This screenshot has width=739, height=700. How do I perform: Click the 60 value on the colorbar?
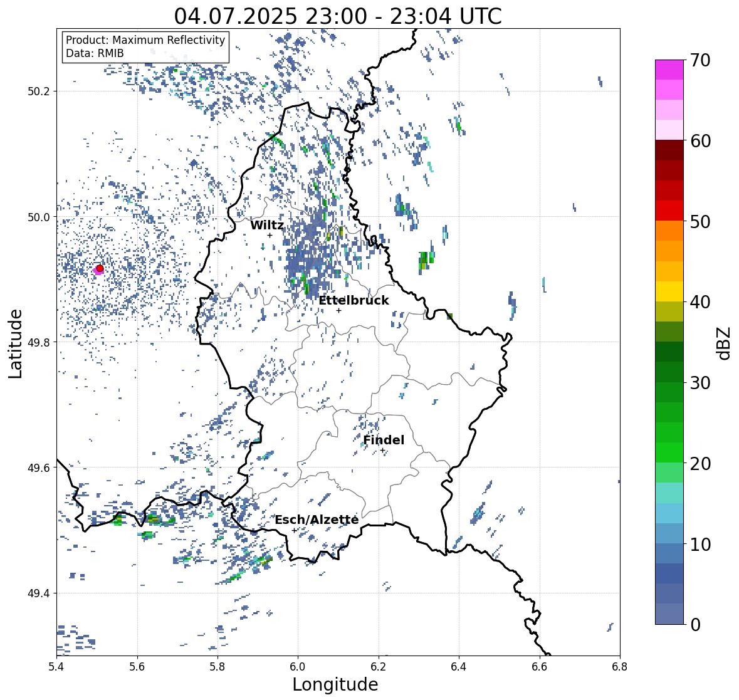pyautogui.click(x=700, y=141)
